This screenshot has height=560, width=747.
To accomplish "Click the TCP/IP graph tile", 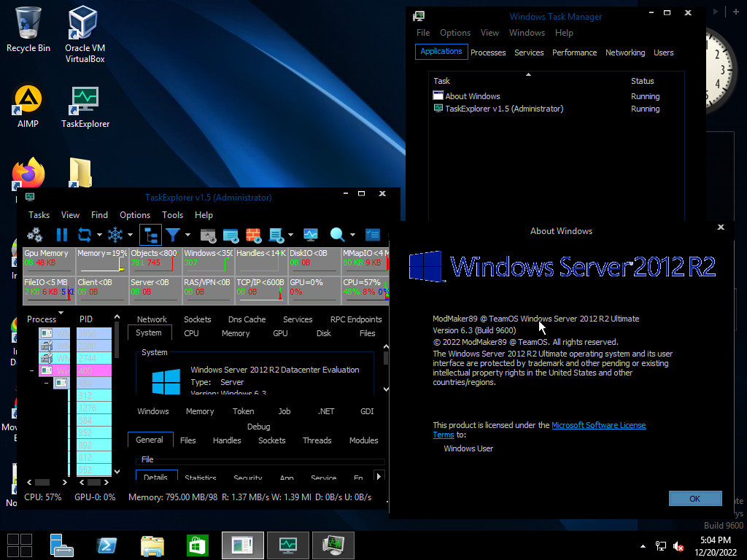I will tap(261, 290).
